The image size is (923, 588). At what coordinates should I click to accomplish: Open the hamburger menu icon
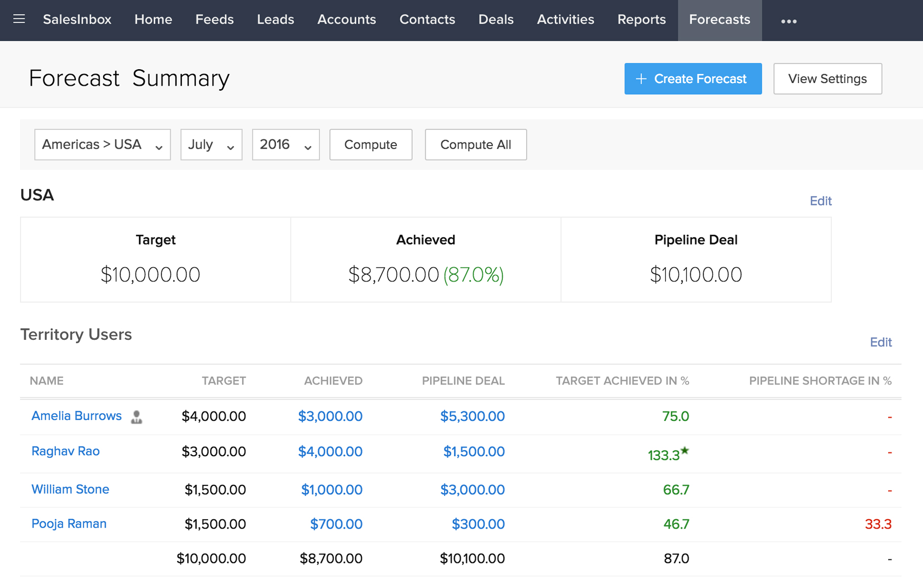[19, 19]
